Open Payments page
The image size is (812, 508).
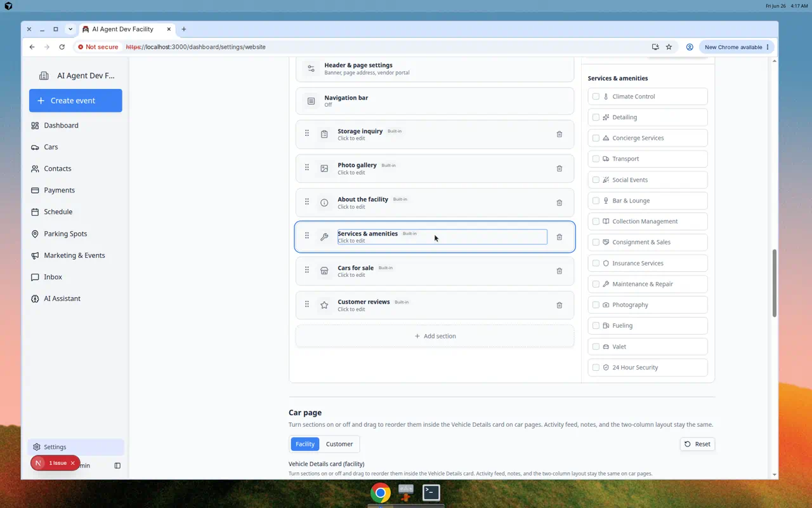point(75,190)
